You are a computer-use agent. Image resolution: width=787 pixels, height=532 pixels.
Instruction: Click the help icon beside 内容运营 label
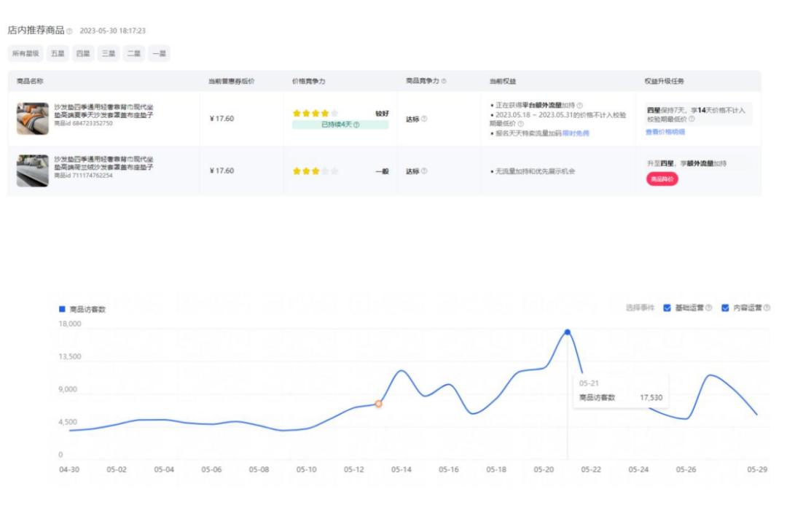pyautogui.click(x=767, y=307)
